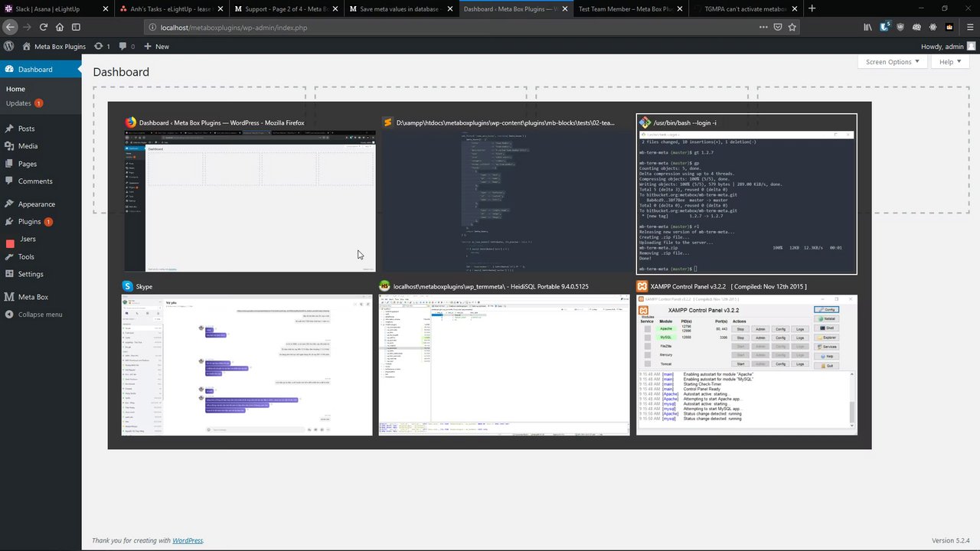Open the Plugins menu in sidebar
Screen dimensions: 980x551
pyautogui.click(x=41, y=222)
